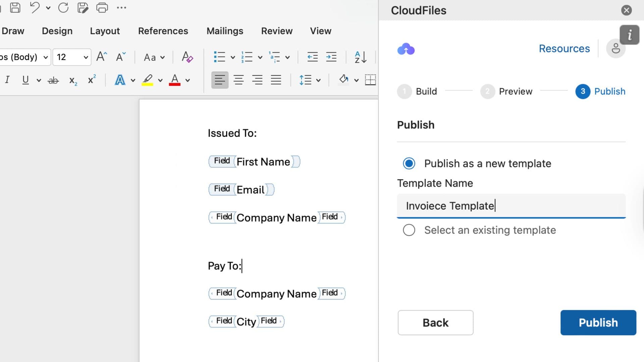Screen dimensions: 644x362
Task: Click the Clear Formatting icon
Action: point(187,57)
